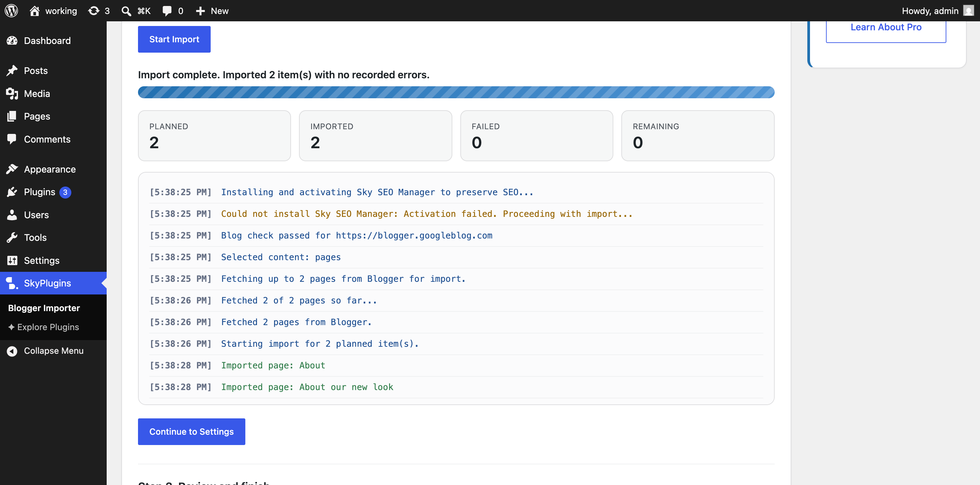Select the SkyPlugins menu item
This screenshot has width=980, height=485.
(x=53, y=283)
